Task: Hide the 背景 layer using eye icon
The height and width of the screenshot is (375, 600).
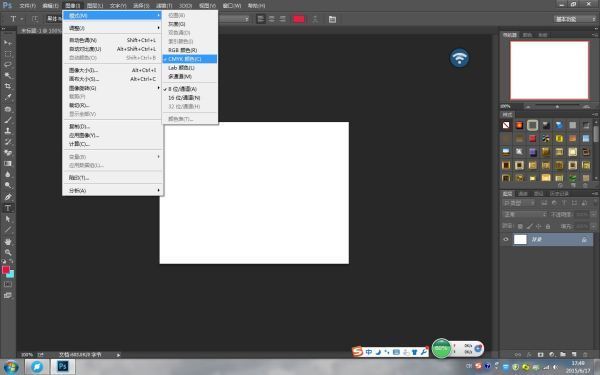Action: pos(506,240)
